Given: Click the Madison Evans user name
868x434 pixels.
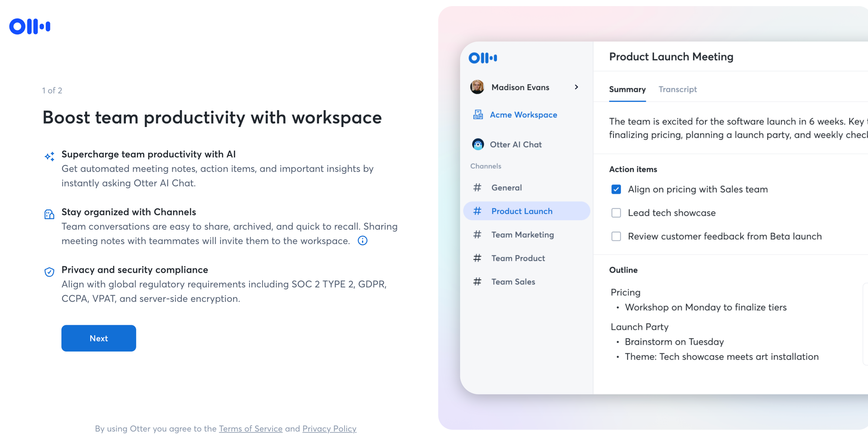Looking at the screenshot, I should point(520,87).
